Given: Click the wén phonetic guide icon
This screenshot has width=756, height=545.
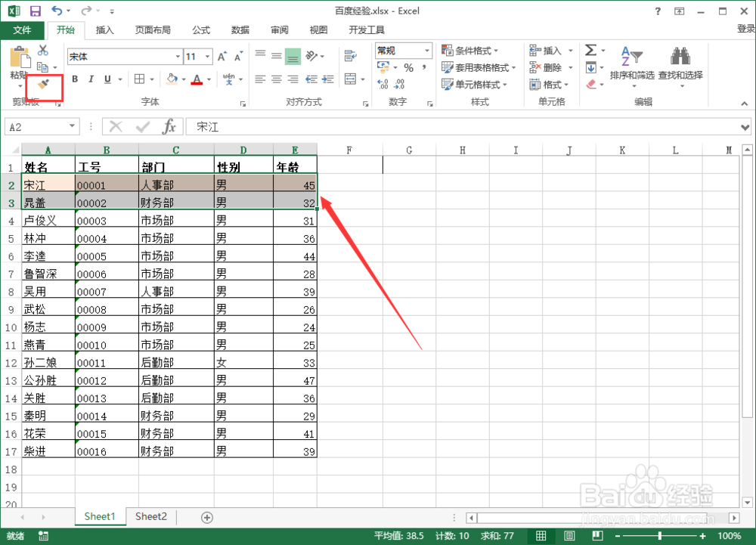Looking at the screenshot, I should pos(229,79).
